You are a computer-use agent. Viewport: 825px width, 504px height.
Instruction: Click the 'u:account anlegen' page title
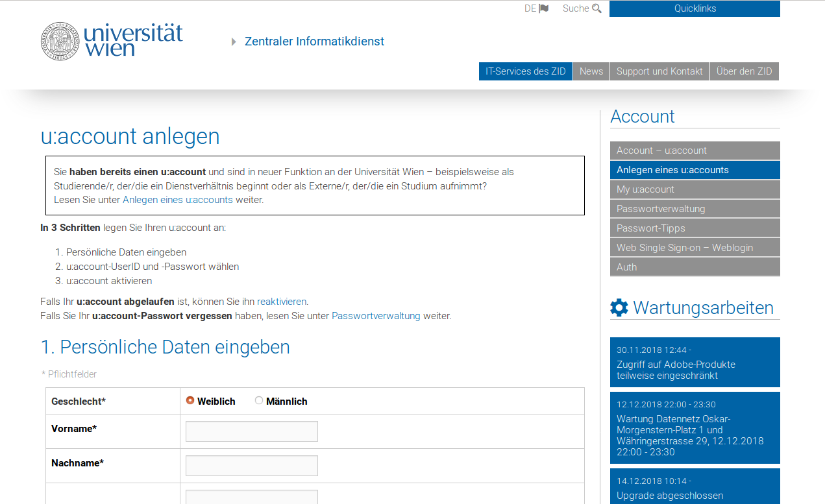click(x=130, y=136)
